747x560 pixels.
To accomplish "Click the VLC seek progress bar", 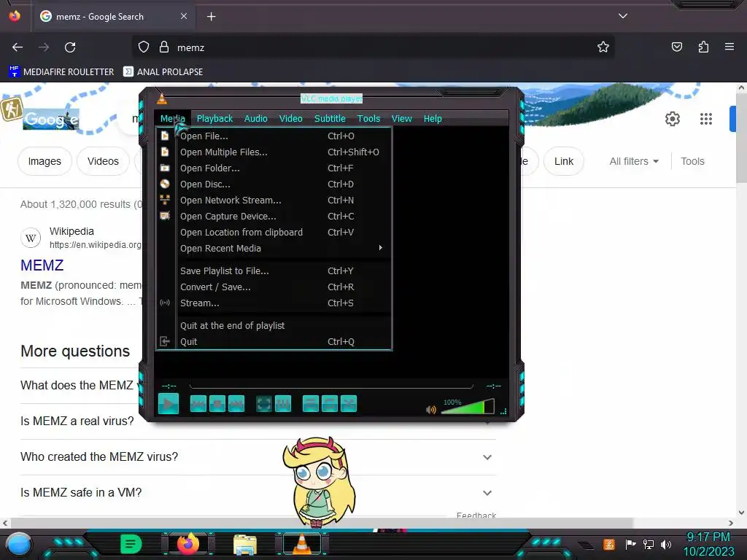I will 331,386.
